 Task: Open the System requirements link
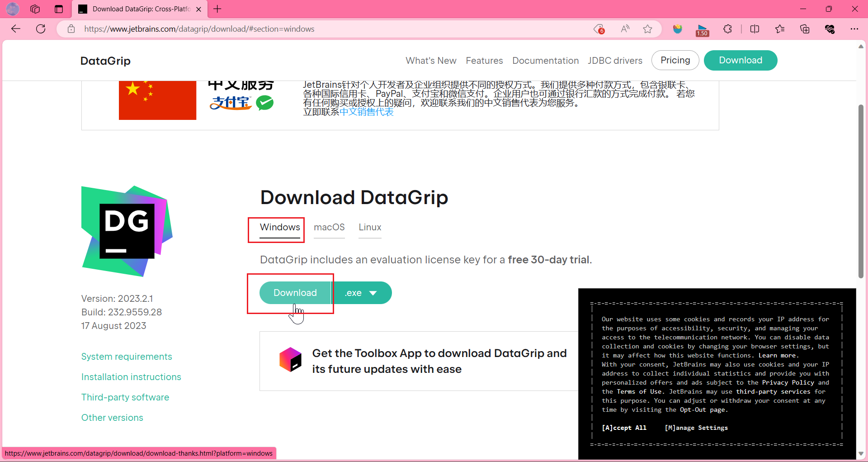(127, 357)
